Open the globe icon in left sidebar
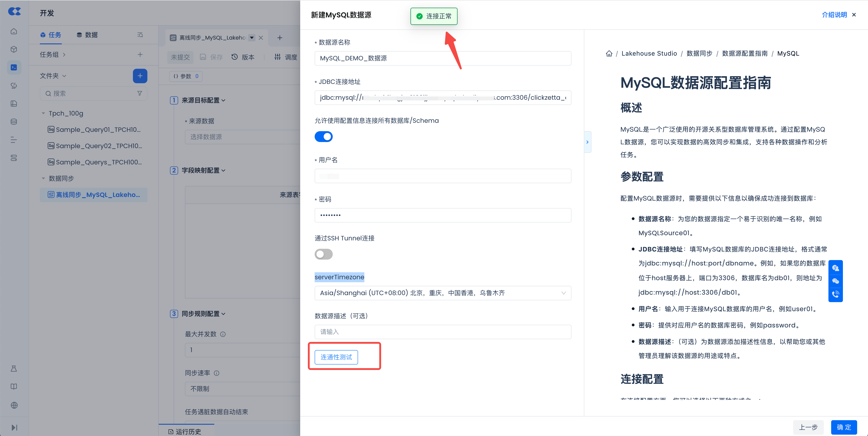Viewport: 868px width, 436px height. pyautogui.click(x=14, y=405)
